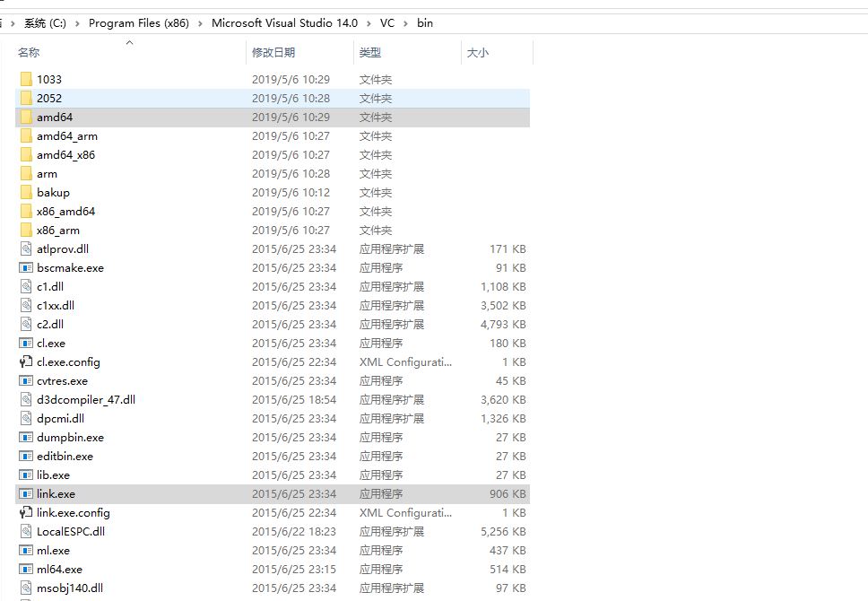Click the 5,256 KB size of LocalESPC.dll
This screenshot has height=601, width=868.
click(x=503, y=531)
